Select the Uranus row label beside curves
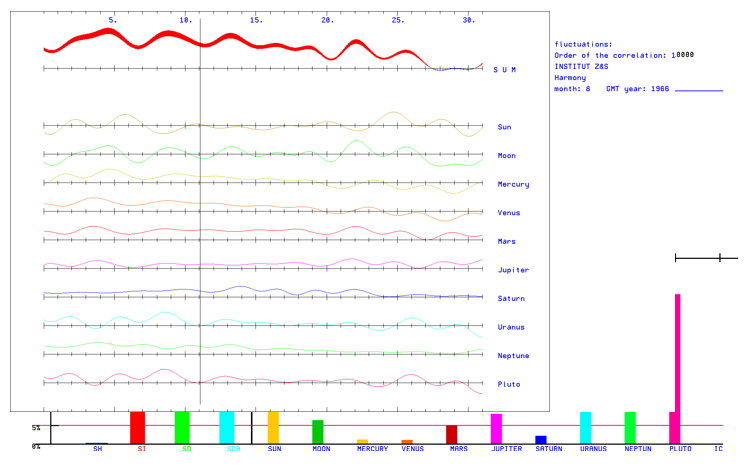Image resolution: width=748 pixels, height=469 pixels. point(511,328)
